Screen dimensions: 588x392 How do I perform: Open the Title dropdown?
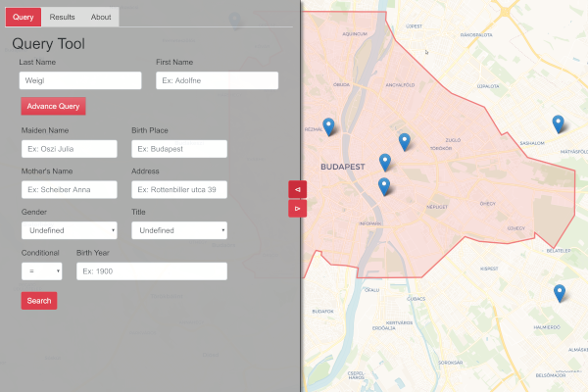(x=179, y=230)
